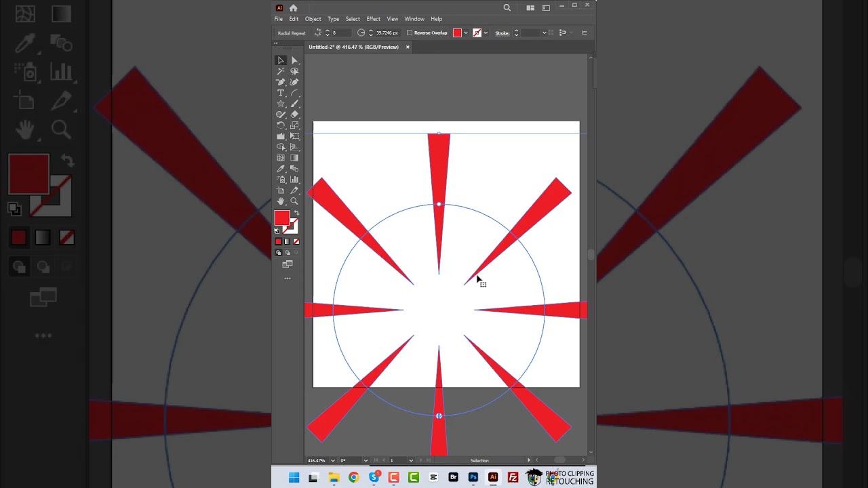This screenshot has height=488, width=868.
Task: Open Edit Toolbar three dots
Action: click(288, 278)
